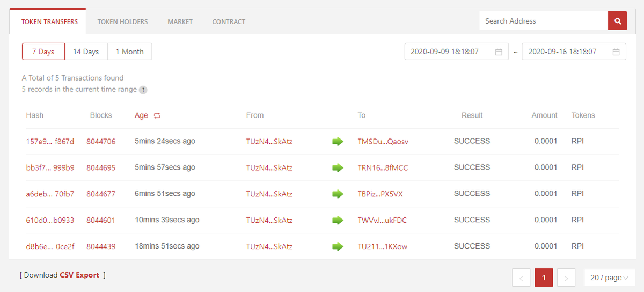Click SUCCESS result in 157e9 row
Image resolution: width=644 pixels, height=292 pixels.
[x=472, y=141]
